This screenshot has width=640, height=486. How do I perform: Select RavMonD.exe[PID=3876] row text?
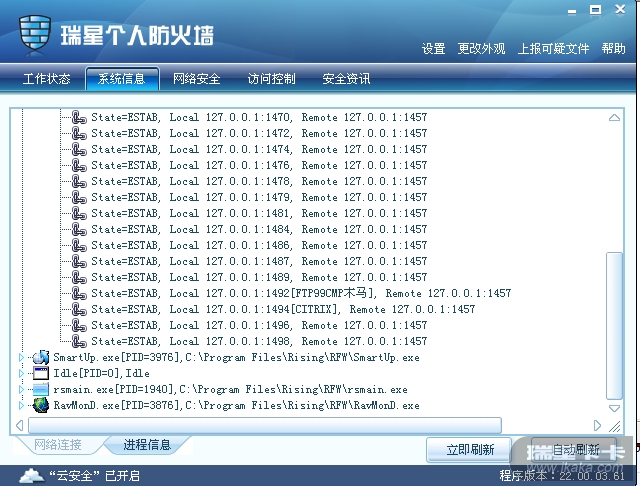[236, 405]
